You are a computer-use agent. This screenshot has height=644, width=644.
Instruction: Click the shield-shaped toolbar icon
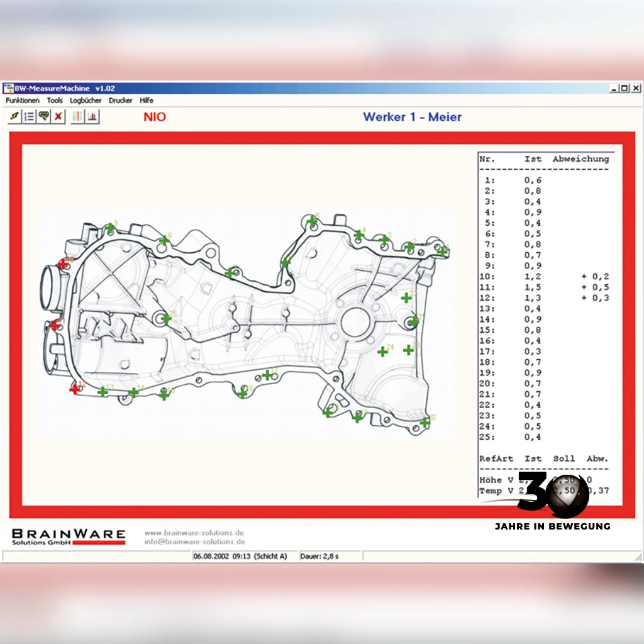pyautogui.click(x=43, y=116)
